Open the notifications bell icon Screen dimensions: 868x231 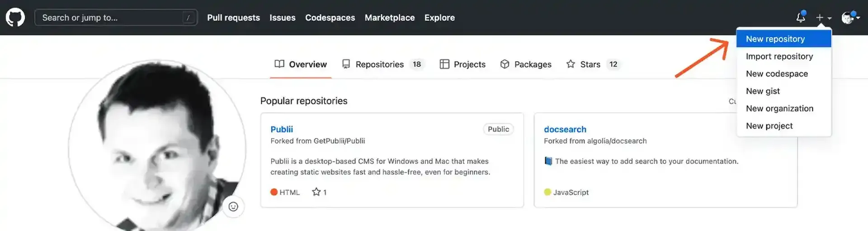(x=800, y=18)
